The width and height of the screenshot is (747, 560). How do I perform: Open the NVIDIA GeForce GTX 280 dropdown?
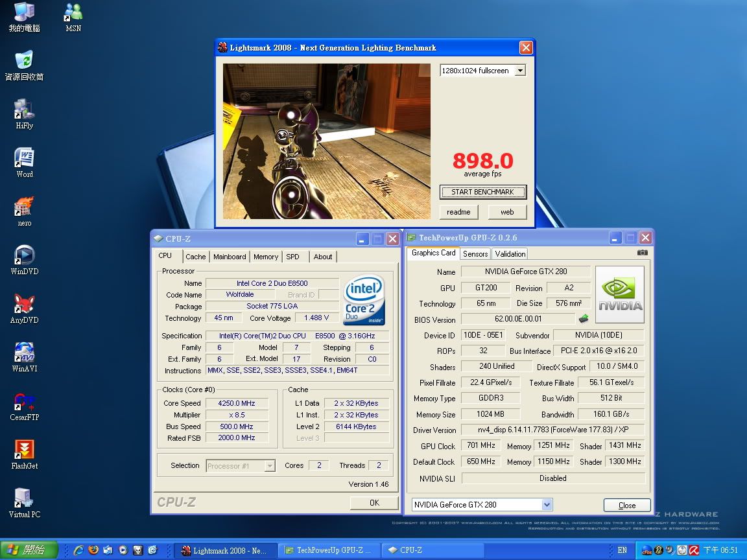tap(547, 505)
